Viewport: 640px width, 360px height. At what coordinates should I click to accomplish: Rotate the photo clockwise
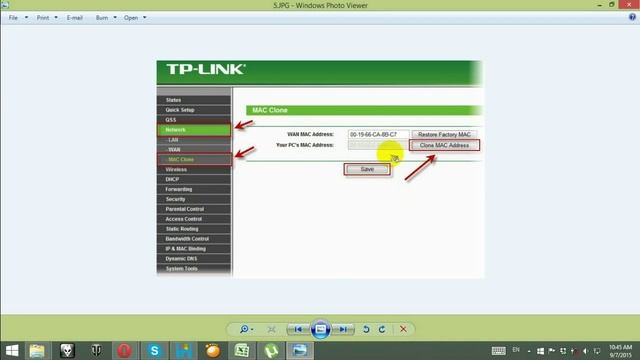point(382,329)
